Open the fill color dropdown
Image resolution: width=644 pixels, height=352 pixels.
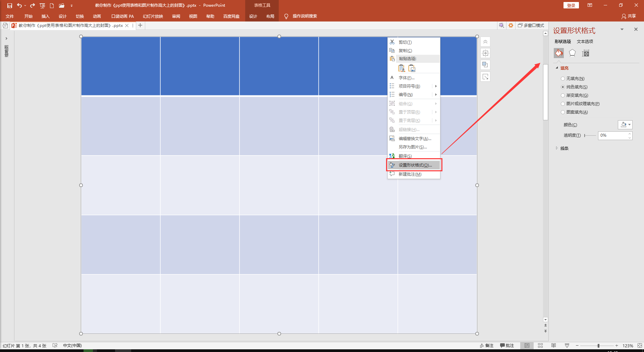tap(625, 125)
